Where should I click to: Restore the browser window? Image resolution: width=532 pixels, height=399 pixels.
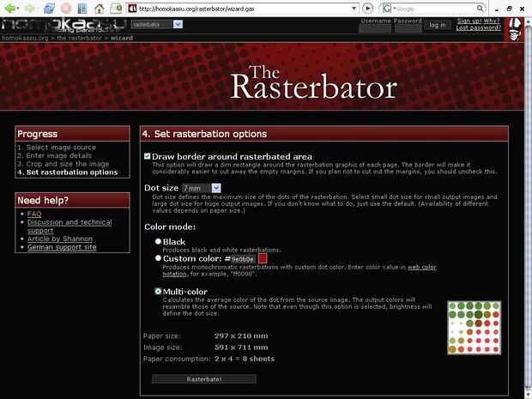pyautogui.click(x=510, y=9)
